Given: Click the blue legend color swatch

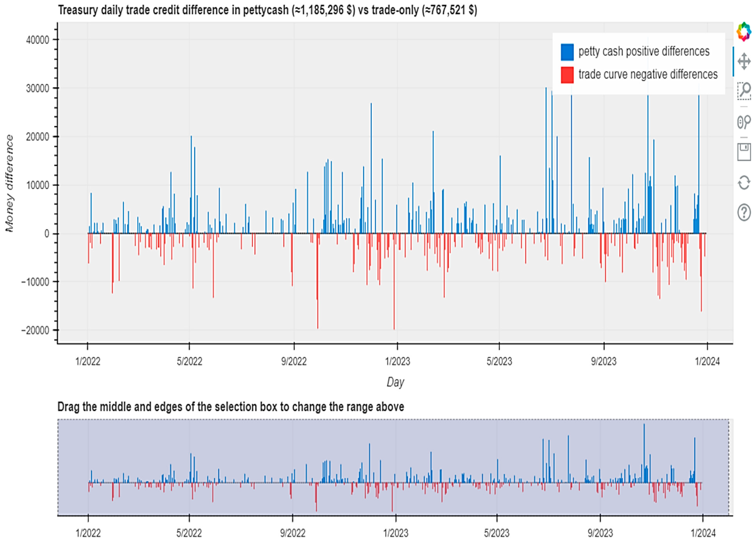Looking at the screenshot, I should 567,52.
